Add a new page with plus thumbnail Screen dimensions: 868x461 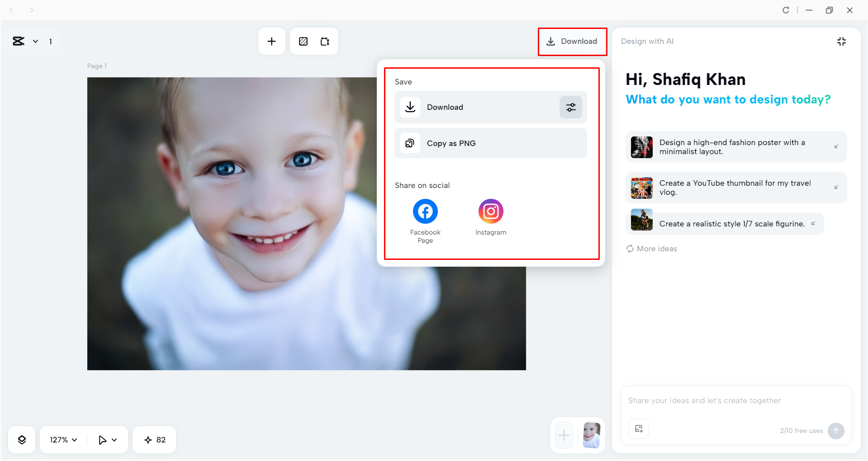coord(564,435)
